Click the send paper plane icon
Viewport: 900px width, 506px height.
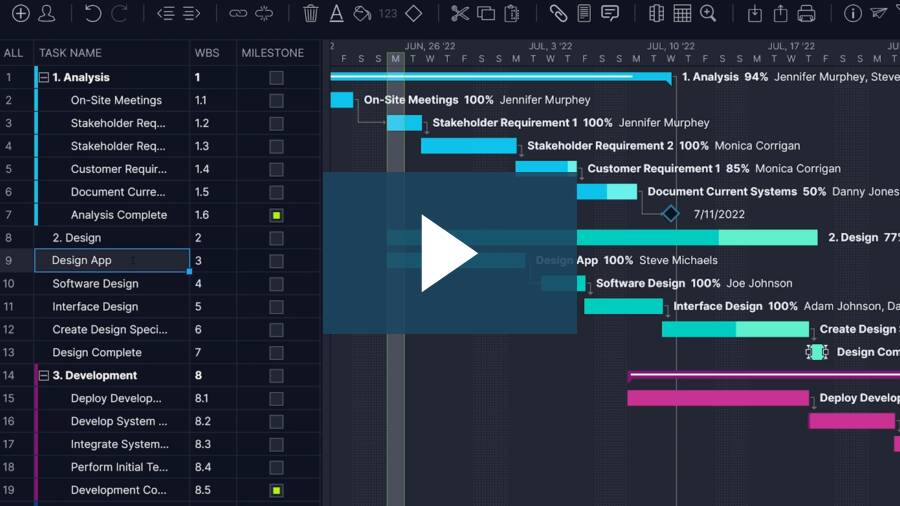point(879,13)
